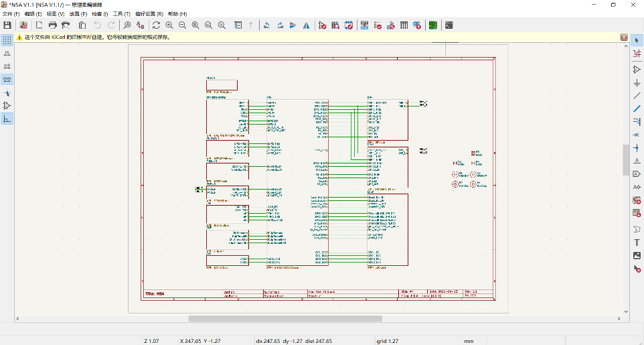Click the Print icon in toolbar

[52, 25]
